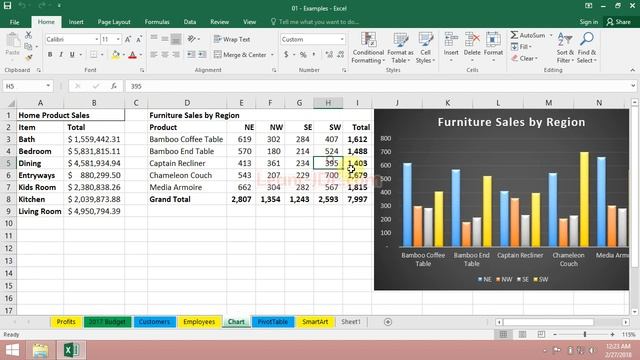Viewport: 640px width, 360px height.
Task: Toggle Underline formatting
Action: coord(72,55)
